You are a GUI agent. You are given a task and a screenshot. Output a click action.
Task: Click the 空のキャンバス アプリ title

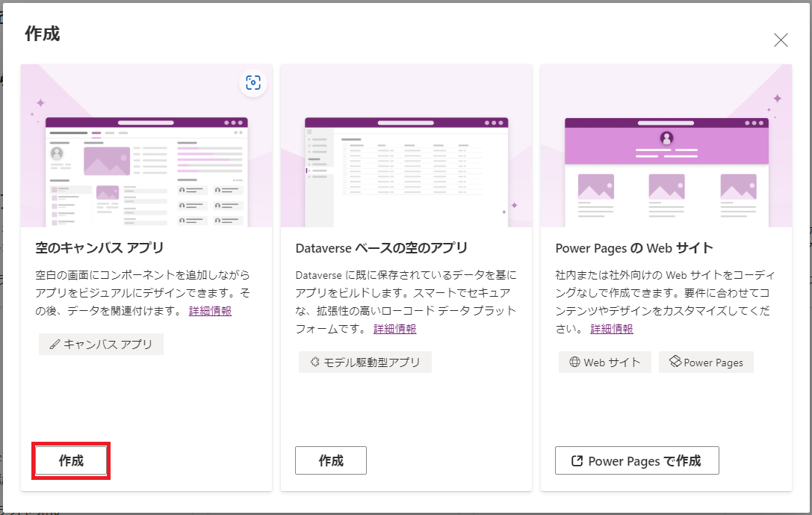(x=99, y=248)
